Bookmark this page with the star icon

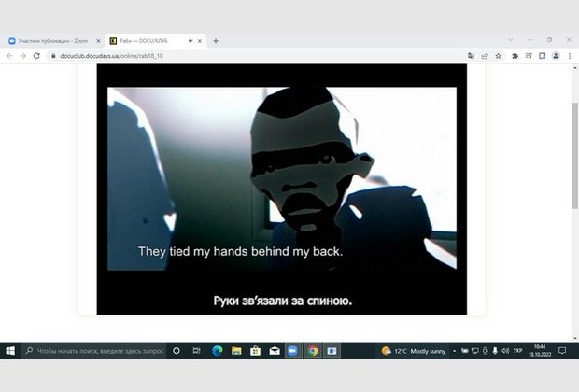(x=498, y=56)
